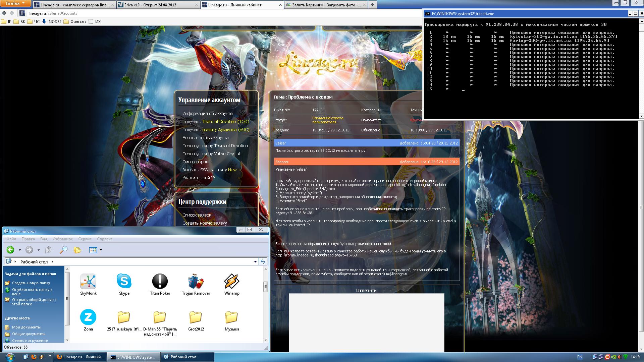Open the Back history dropdown arrow
644x362 pixels.
point(20,250)
